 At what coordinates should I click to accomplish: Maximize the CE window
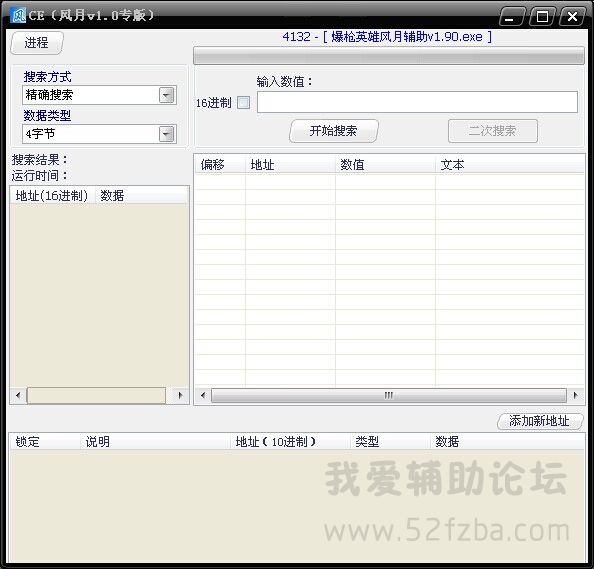click(542, 17)
